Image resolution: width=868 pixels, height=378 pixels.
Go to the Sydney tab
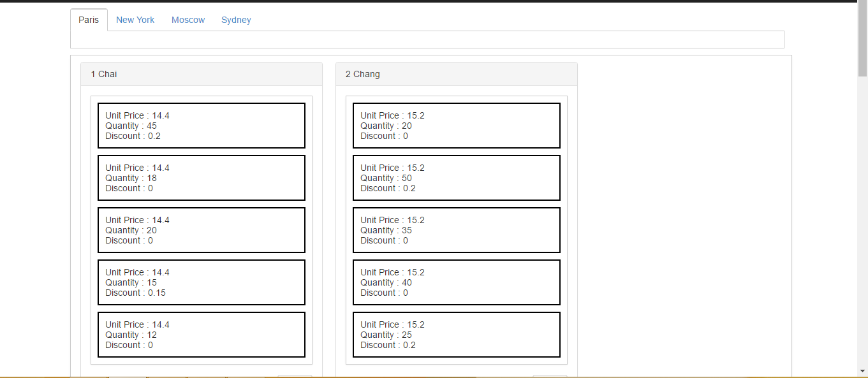click(x=236, y=20)
